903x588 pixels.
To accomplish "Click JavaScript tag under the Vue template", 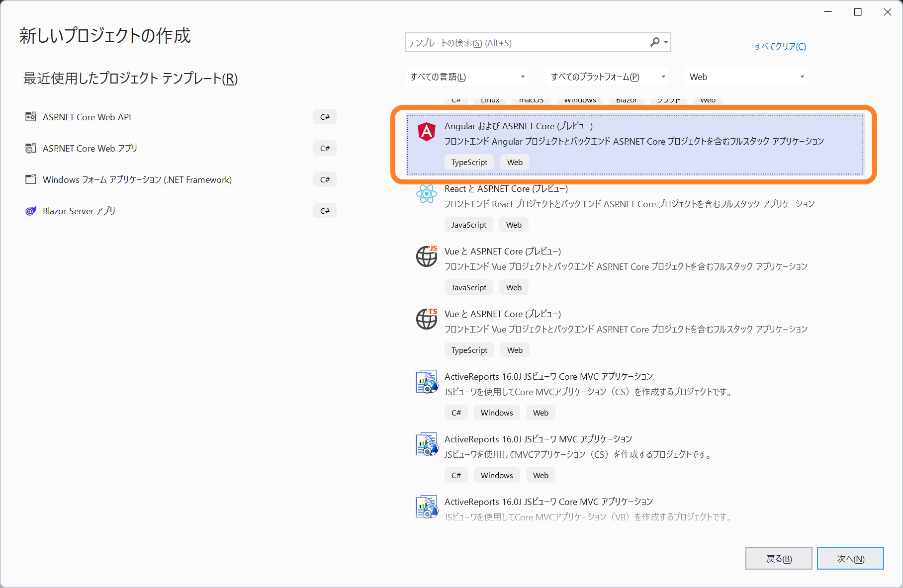I will pos(469,287).
